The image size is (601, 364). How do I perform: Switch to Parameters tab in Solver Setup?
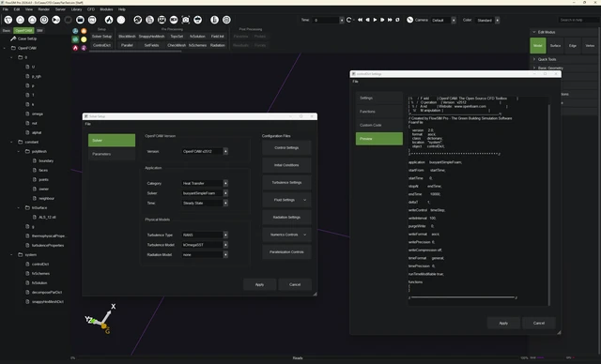(x=112, y=154)
